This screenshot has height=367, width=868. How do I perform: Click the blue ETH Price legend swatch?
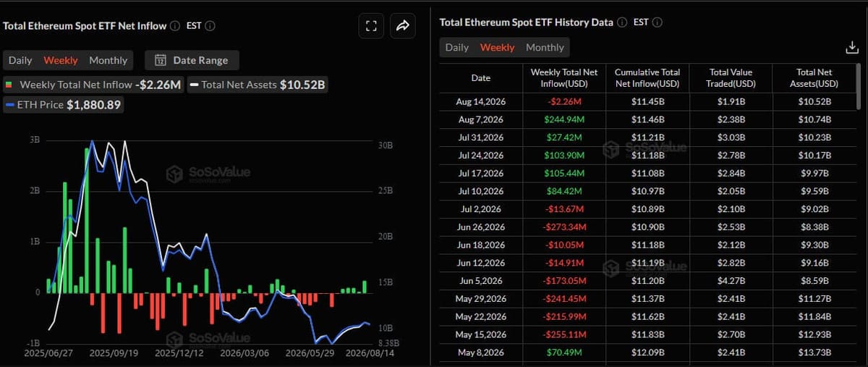point(10,105)
